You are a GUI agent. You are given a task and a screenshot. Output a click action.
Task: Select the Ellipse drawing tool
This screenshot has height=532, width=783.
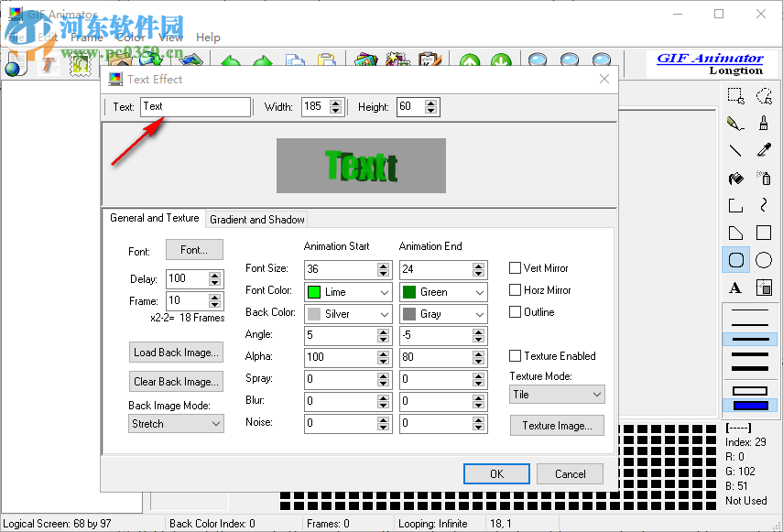click(x=766, y=261)
